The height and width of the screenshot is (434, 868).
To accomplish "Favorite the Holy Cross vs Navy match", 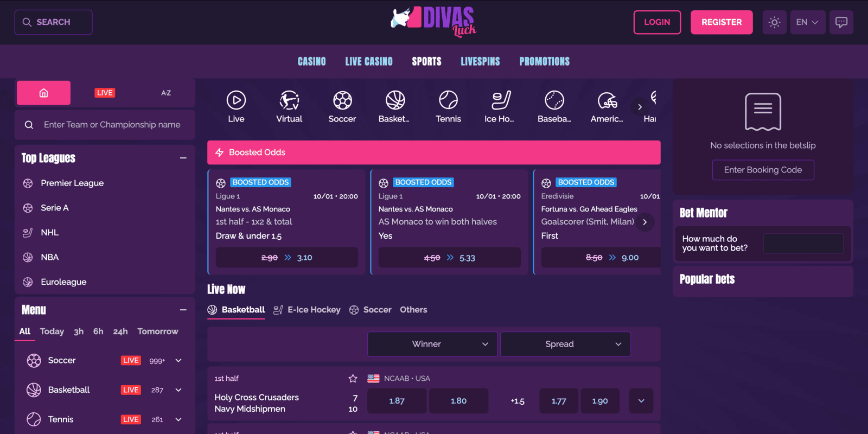I will 353,379.
